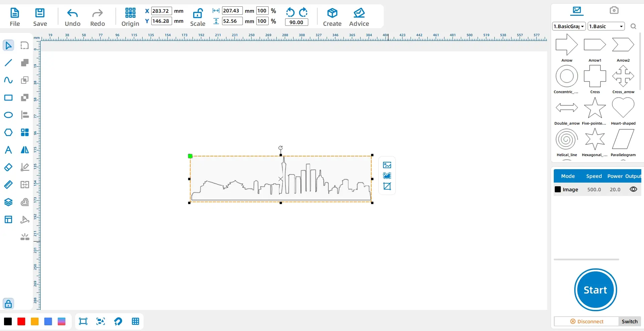Open the File menu
The height and width of the screenshot is (331, 644).
pyautogui.click(x=15, y=17)
